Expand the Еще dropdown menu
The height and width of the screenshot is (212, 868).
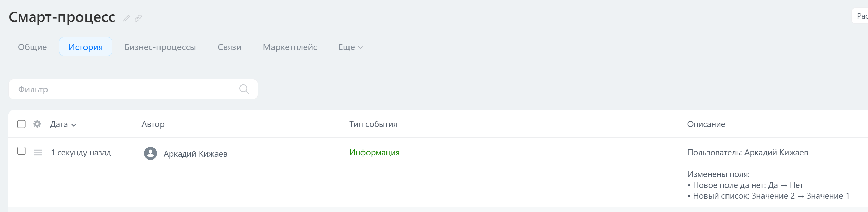(x=351, y=47)
